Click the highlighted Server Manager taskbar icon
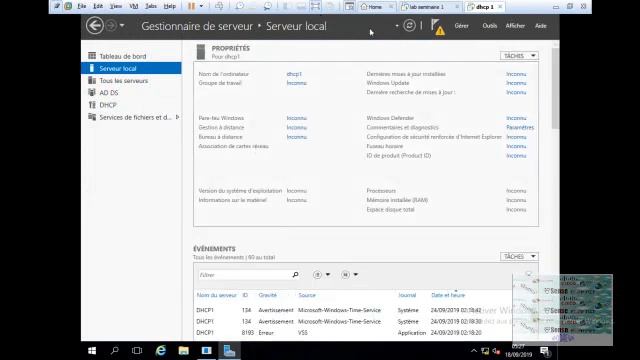The width and height of the screenshot is (640, 360). [229, 351]
